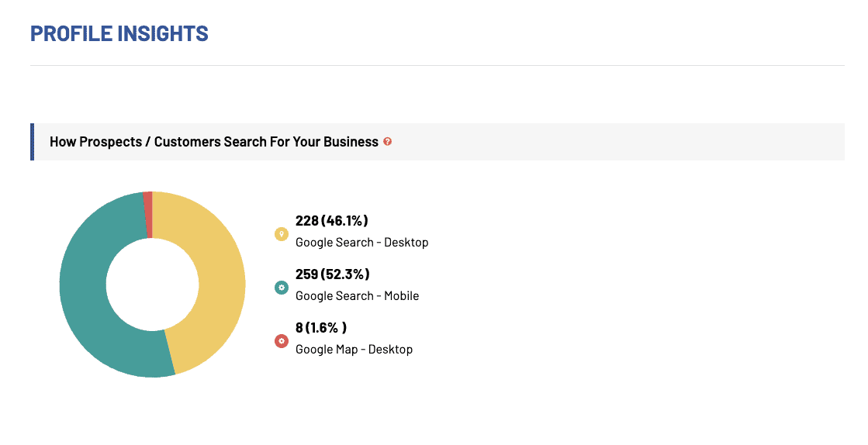Click empty gray area of section header bar
This screenshot has height=445, width=868.
pyautogui.click(x=621, y=142)
